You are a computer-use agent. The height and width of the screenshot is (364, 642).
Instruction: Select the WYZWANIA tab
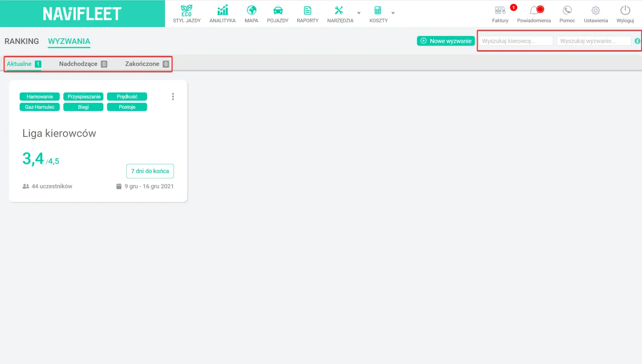click(69, 41)
